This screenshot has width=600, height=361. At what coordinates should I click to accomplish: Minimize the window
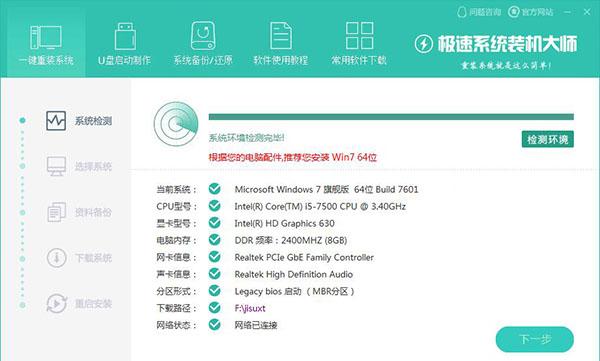click(x=568, y=12)
